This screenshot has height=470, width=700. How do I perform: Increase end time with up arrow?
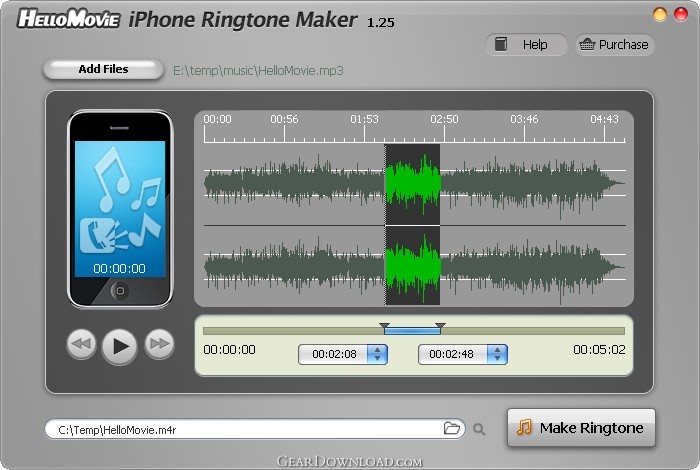(x=498, y=350)
